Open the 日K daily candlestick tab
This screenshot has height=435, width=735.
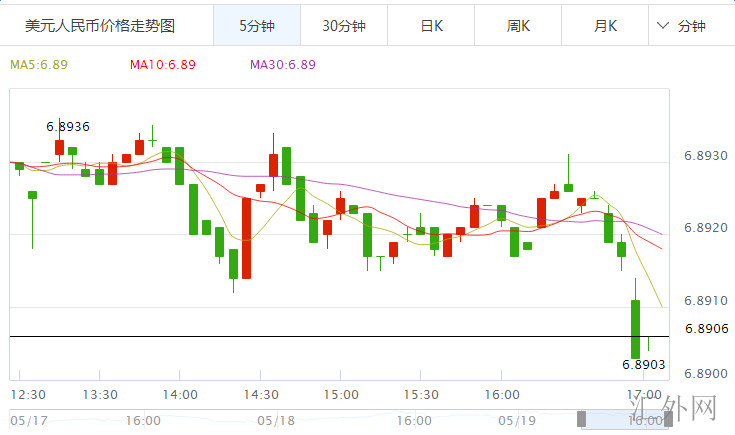tap(431, 26)
